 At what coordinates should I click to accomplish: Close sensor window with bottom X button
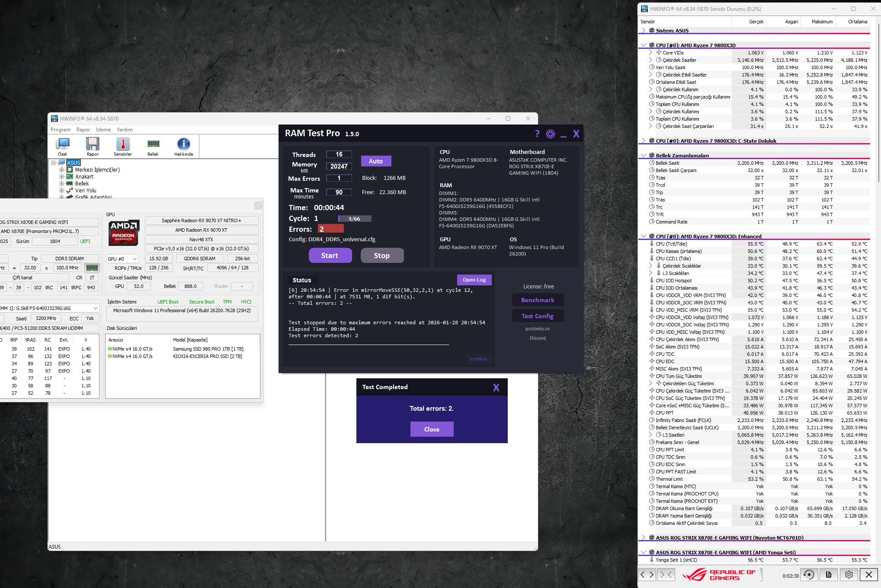[x=869, y=575]
